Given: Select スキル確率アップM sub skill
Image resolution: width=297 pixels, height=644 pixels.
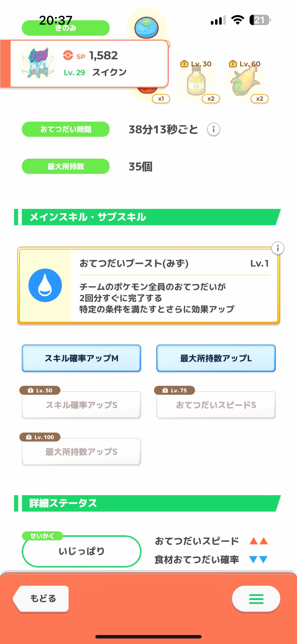Looking at the screenshot, I should tap(82, 358).
